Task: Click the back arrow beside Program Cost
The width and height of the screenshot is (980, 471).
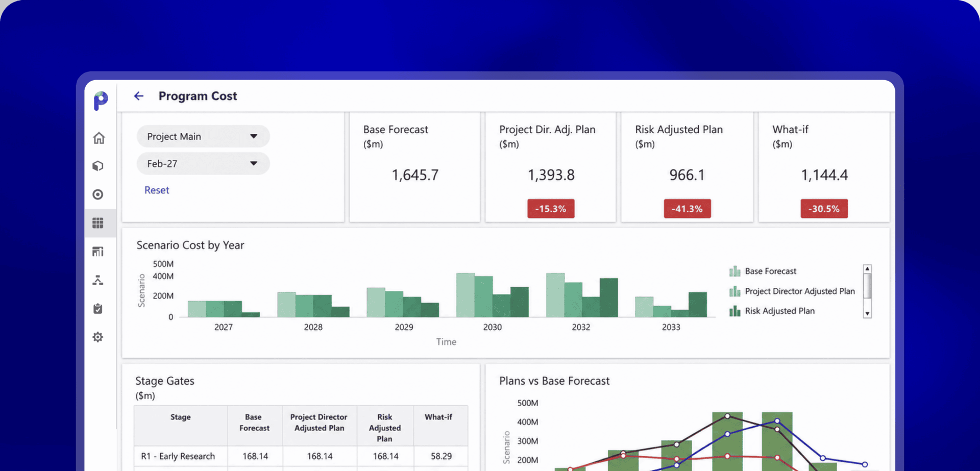Action: click(x=139, y=96)
